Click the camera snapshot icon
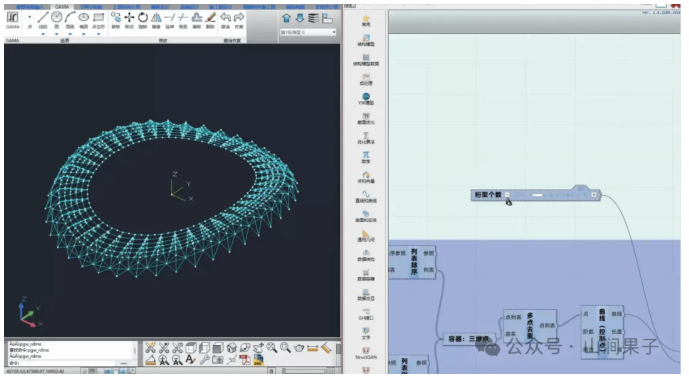This screenshot has height=379, width=689. pos(218,360)
